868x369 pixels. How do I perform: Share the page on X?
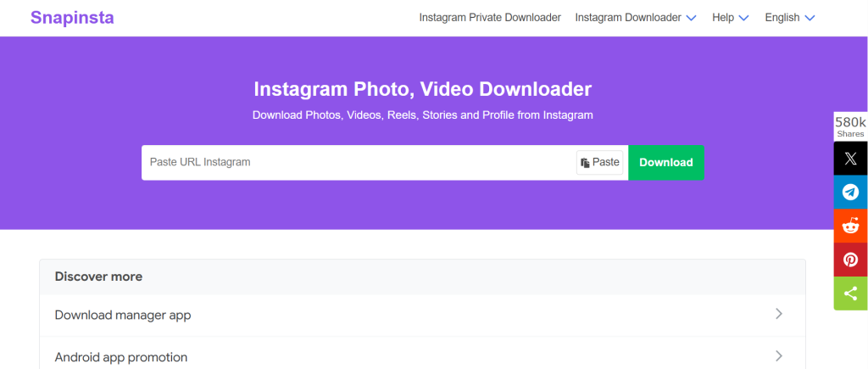tap(850, 159)
